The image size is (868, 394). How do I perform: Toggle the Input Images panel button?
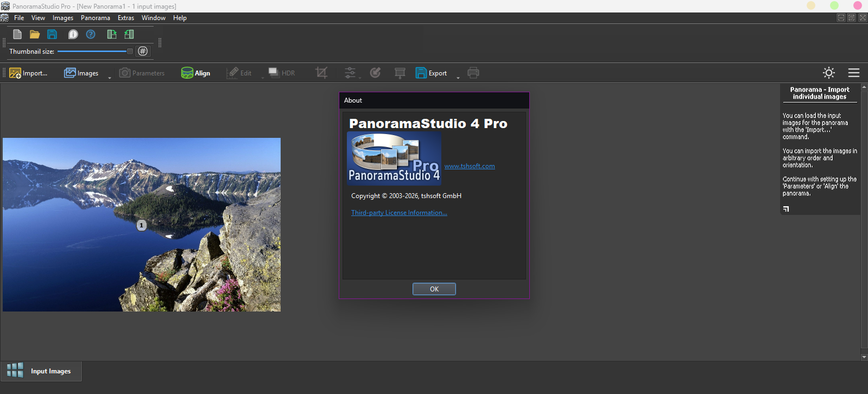coord(41,371)
